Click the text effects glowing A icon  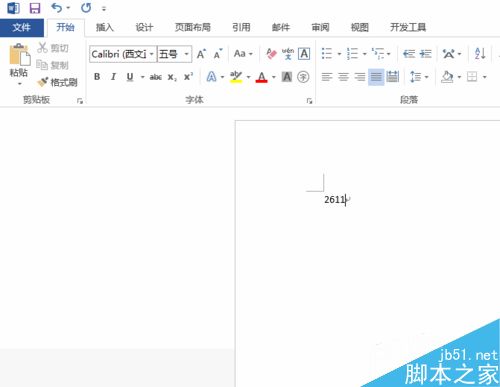pyautogui.click(x=211, y=77)
